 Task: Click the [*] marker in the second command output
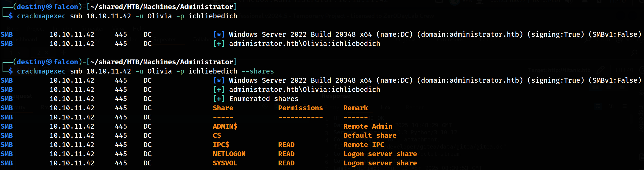(x=219, y=80)
